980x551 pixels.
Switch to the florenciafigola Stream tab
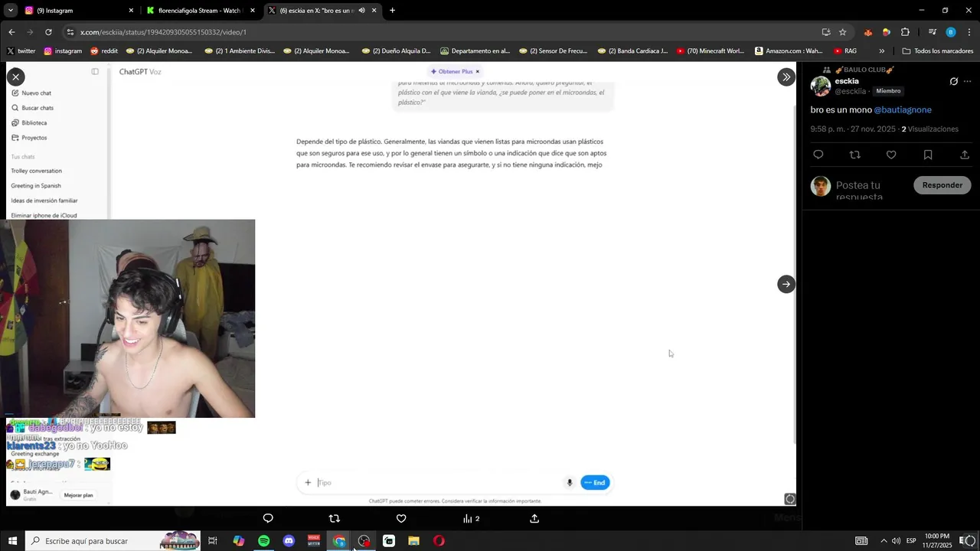tap(201, 11)
